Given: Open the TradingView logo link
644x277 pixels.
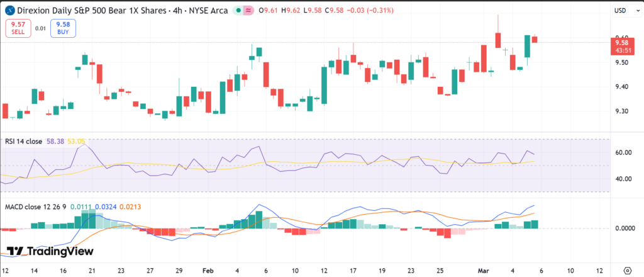Looking at the screenshot, I should [50, 251].
